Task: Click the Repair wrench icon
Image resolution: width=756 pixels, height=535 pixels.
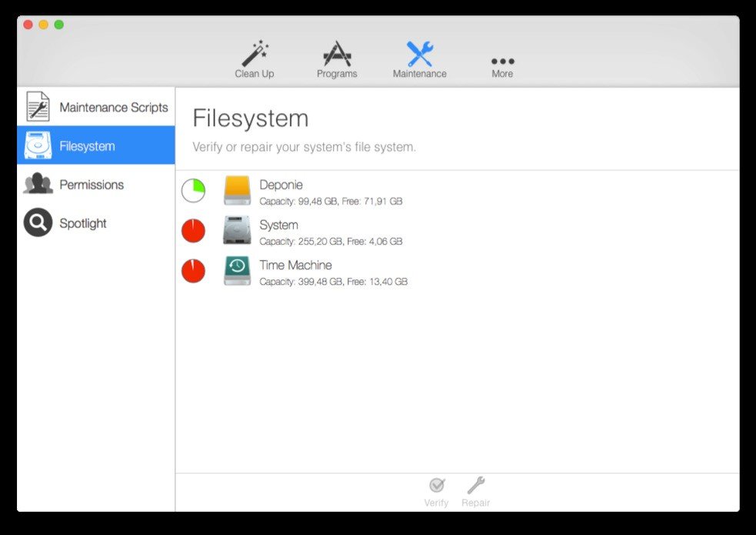Action: pos(476,485)
